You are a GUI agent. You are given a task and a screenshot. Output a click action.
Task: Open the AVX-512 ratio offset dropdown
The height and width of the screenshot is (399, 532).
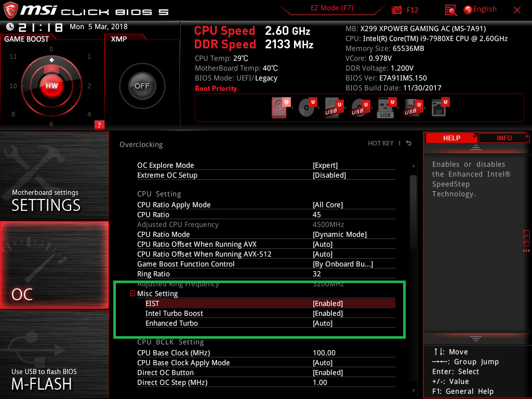pos(323,254)
